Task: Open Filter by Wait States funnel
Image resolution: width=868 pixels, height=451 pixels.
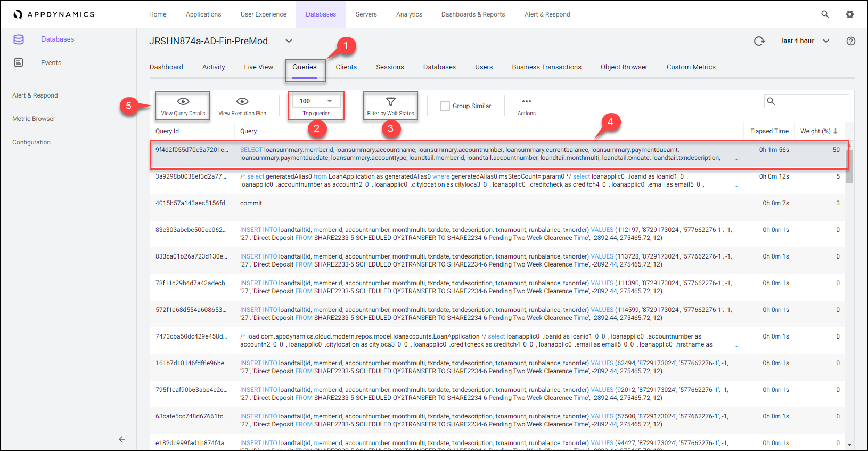Action: click(x=390, y=102)
